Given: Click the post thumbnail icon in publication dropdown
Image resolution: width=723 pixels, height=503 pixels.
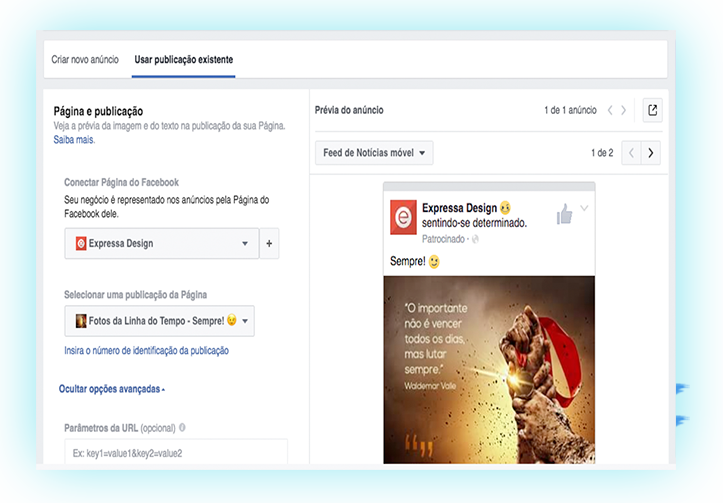Looking at the screenshot, I should click(x=81, y=321).
